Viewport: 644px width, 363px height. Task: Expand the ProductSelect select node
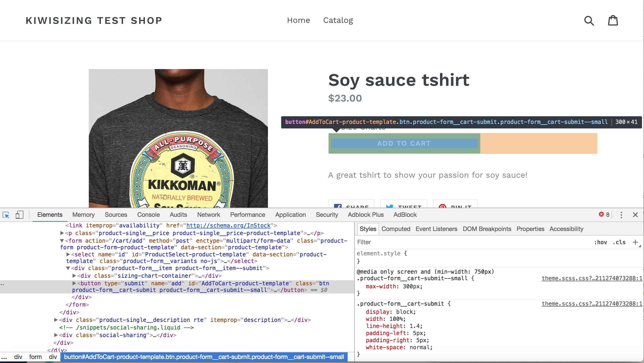[68, 254]
